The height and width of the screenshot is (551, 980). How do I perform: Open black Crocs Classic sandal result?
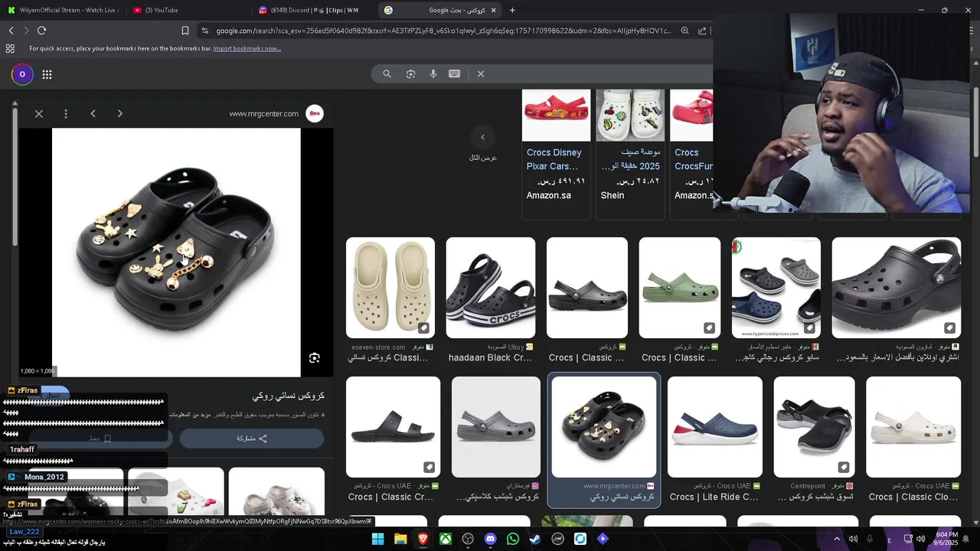coord(587,288)
